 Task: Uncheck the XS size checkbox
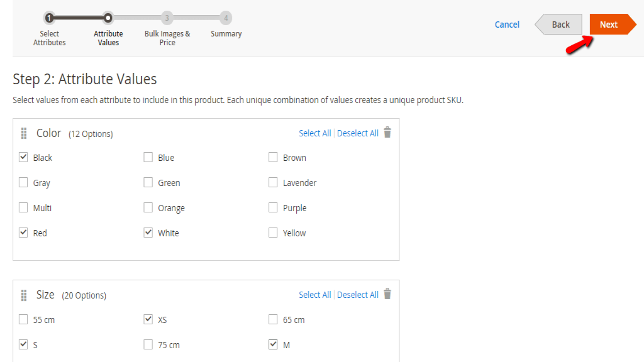[x=148, y=319]
